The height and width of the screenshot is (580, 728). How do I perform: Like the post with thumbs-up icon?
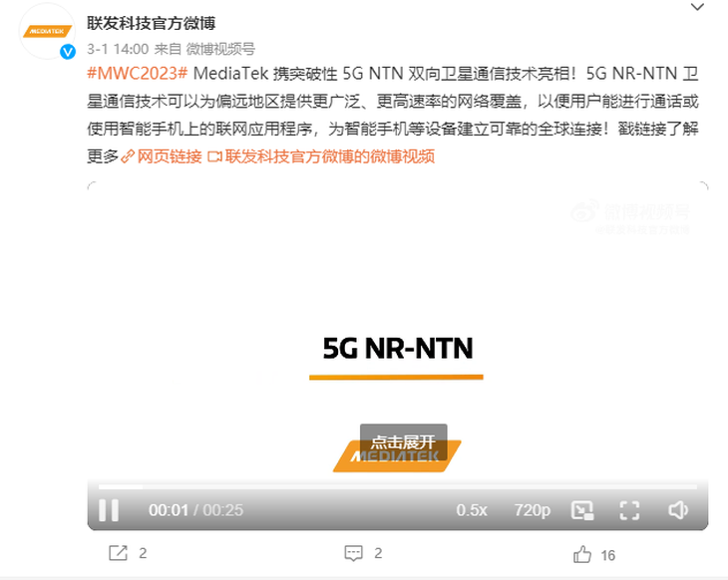tap(582, 554)
